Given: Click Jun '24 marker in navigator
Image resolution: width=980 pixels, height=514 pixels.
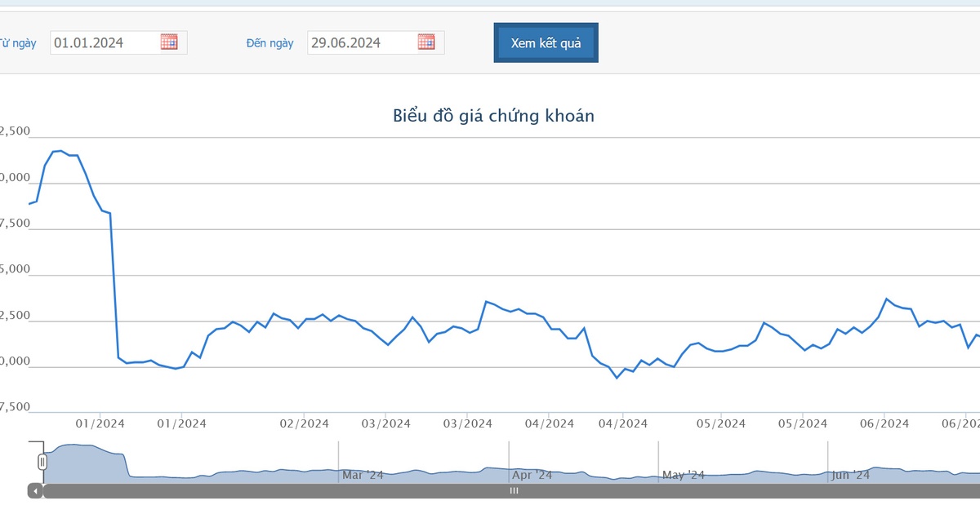Looking at the screenshot, I should [x=851, y=475].
